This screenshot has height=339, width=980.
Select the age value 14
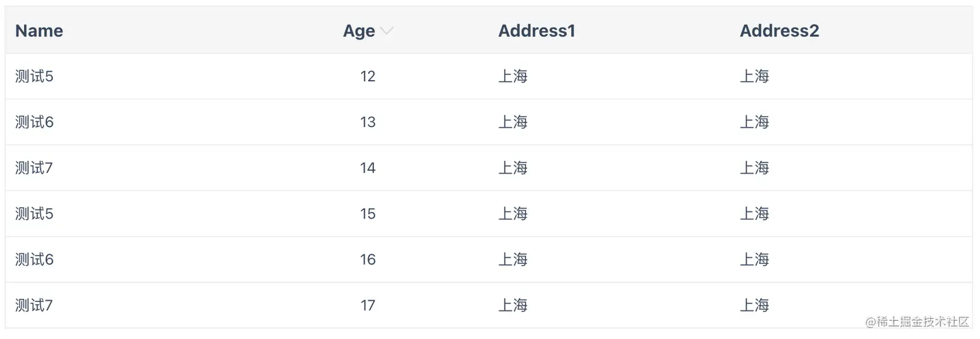pos(367,169)
